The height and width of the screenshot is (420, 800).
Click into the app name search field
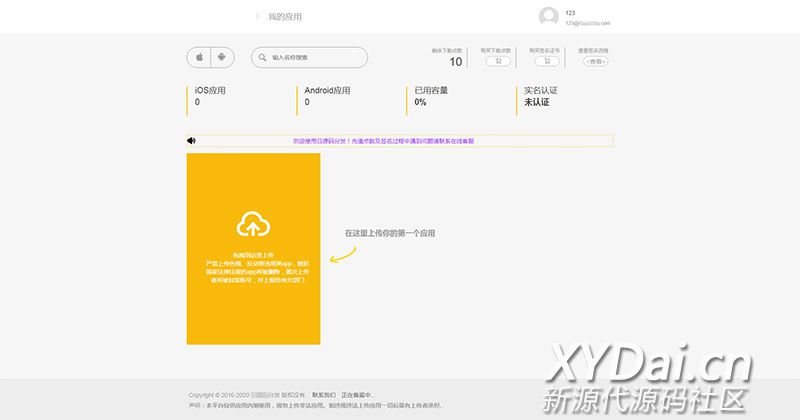(x=309, y=57)
